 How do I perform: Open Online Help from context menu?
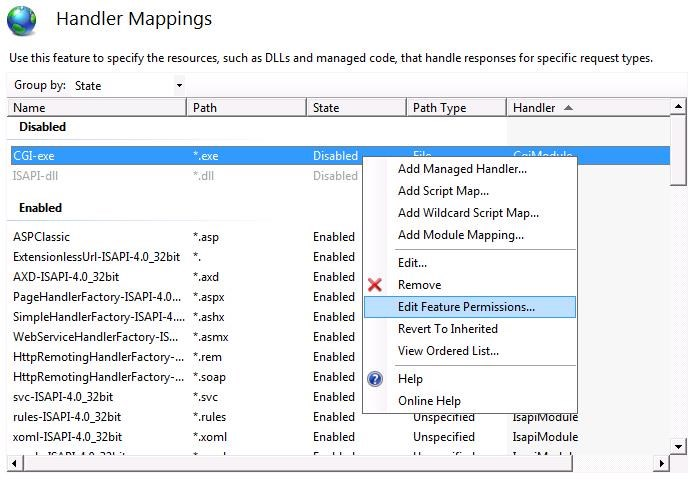coord(429,401)
